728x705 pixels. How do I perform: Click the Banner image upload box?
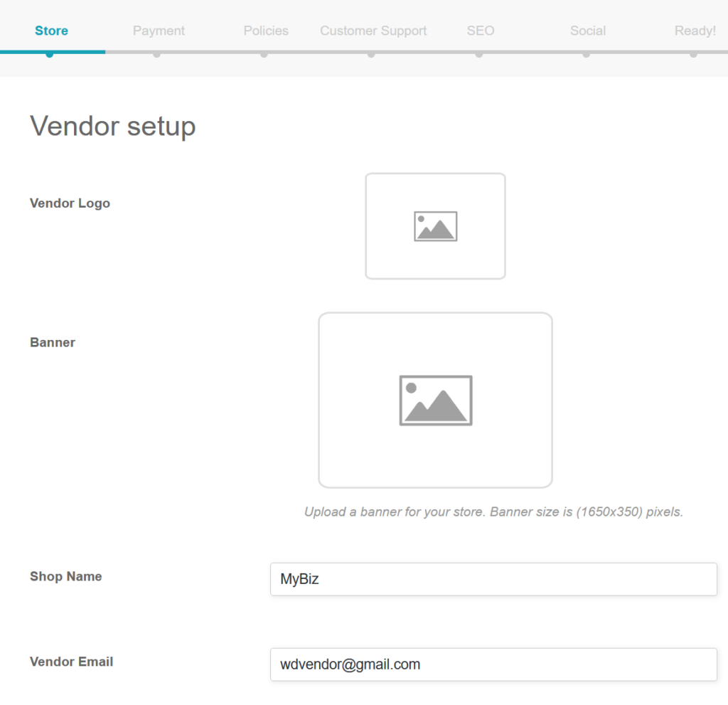point(435,400)
